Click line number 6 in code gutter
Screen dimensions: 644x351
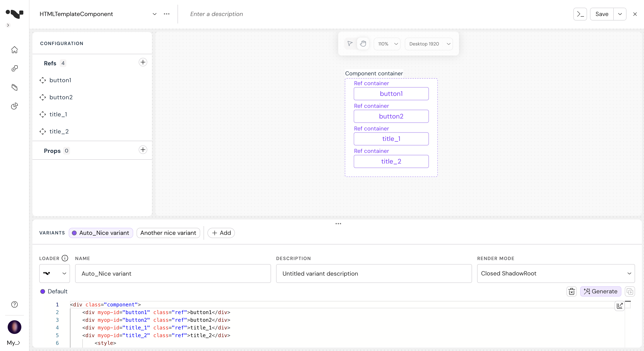point(57,343)
